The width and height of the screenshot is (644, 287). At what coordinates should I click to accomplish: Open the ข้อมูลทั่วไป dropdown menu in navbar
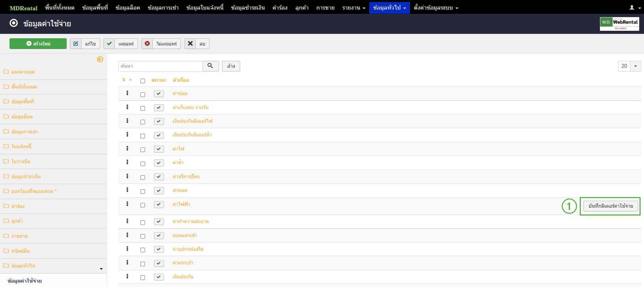[x=389, y=8]
